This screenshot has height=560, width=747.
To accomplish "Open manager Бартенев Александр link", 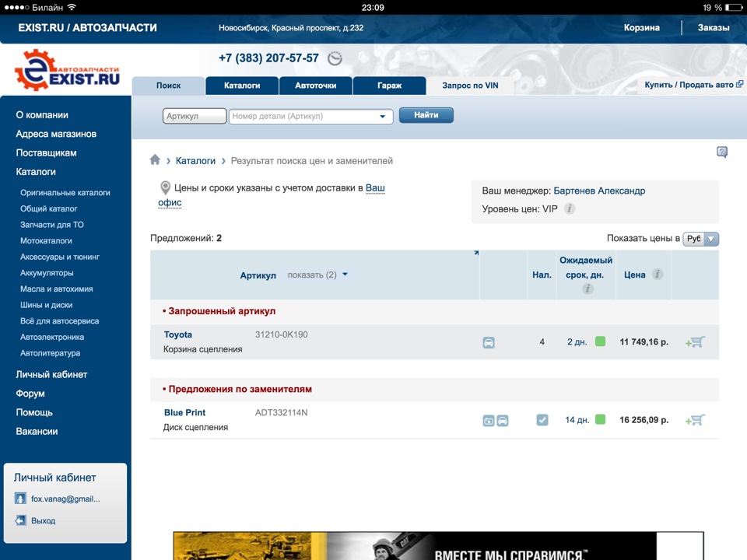I will coord(599,191).
